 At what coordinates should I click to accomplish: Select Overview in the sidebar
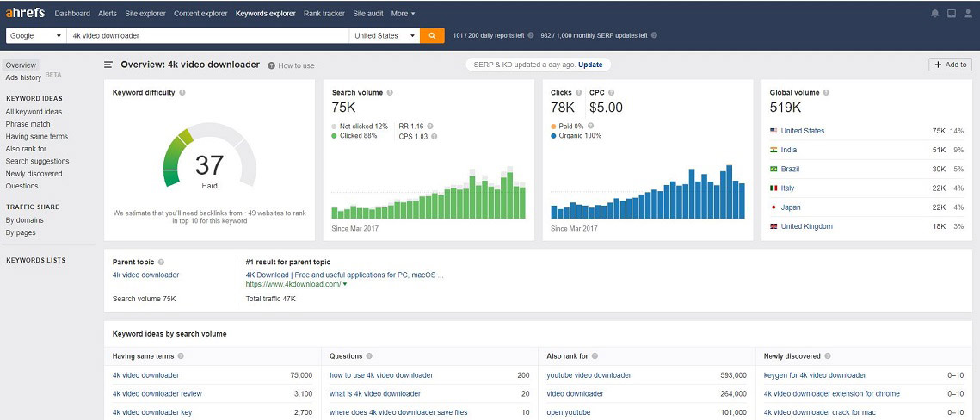21,65
